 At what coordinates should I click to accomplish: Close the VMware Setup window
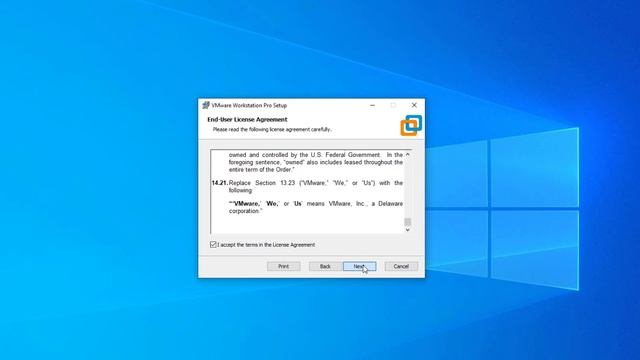tap(414, 105)
